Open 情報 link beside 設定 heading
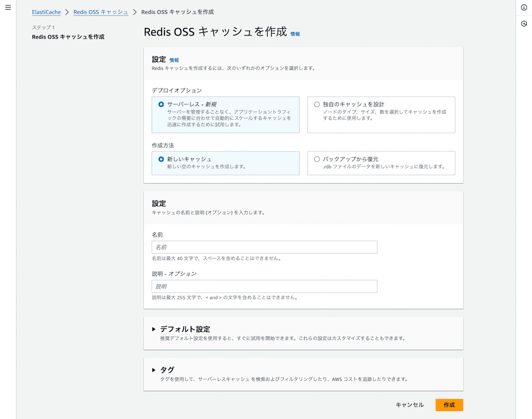Viewport: 532px width, 419px height. (174, 60)
